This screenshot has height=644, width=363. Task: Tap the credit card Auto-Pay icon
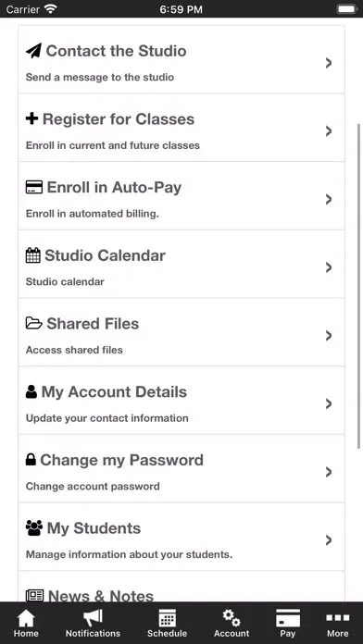pyautogui.click(x=33, y=187)
